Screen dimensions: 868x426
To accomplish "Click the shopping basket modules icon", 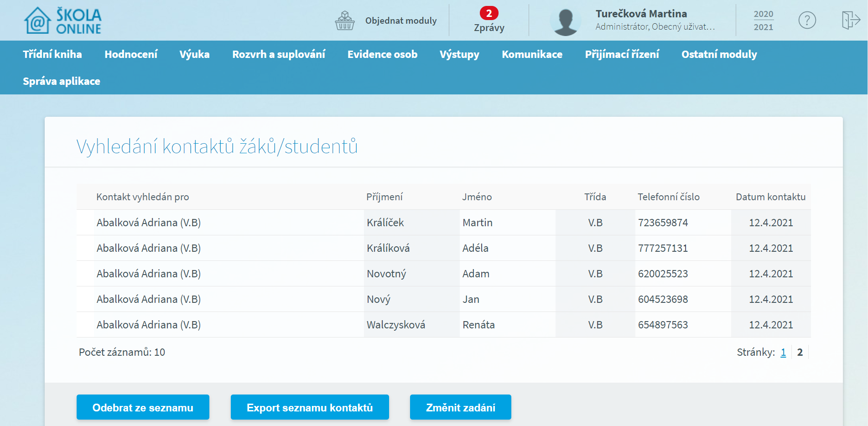I will [344, 21].
